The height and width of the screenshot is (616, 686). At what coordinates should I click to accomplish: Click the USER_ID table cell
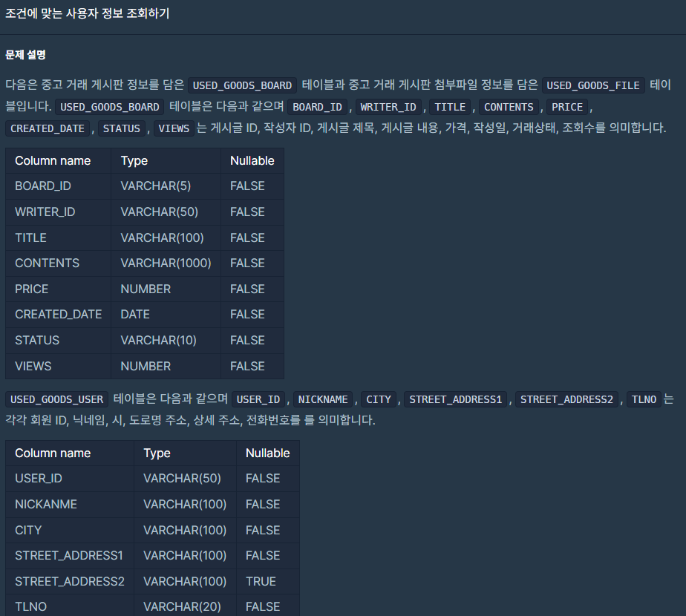(x=70, y=479)
